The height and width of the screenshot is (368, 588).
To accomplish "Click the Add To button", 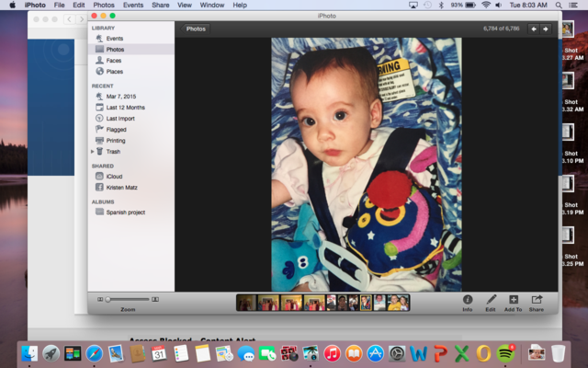I will click(x=513, y=303).
